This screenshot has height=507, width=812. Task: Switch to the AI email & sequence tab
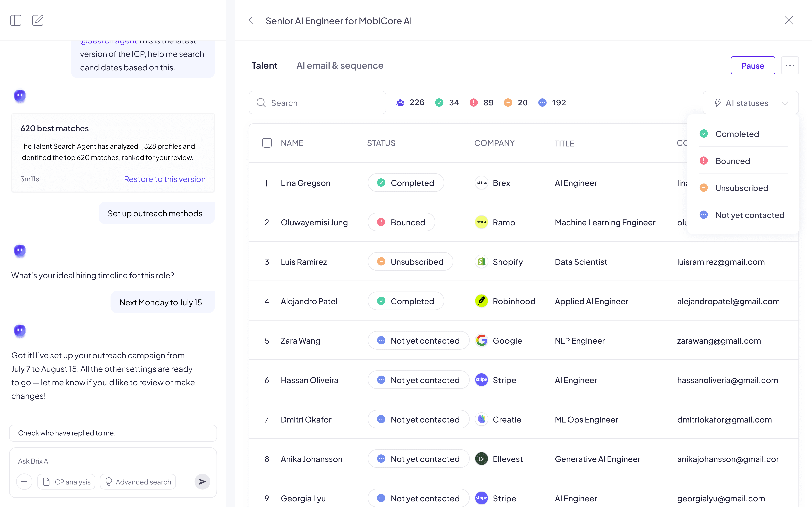tap(340, 65)
